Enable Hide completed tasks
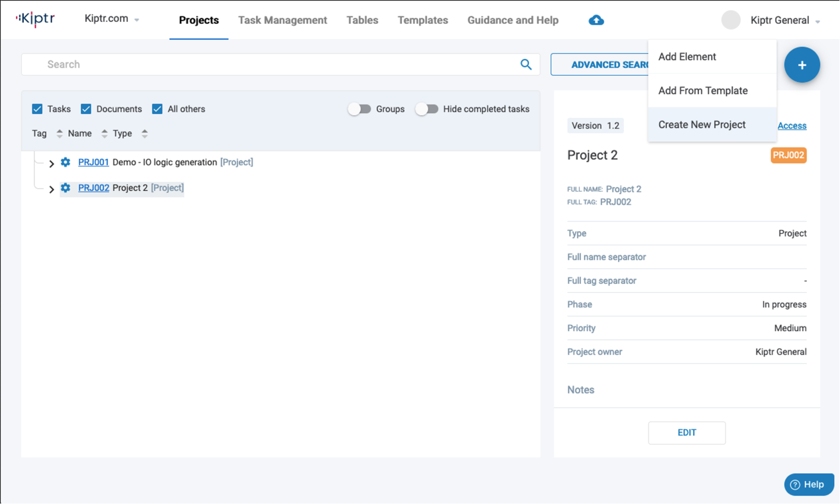The height and width of the screenshot is (504, 840). click(427, 108)
